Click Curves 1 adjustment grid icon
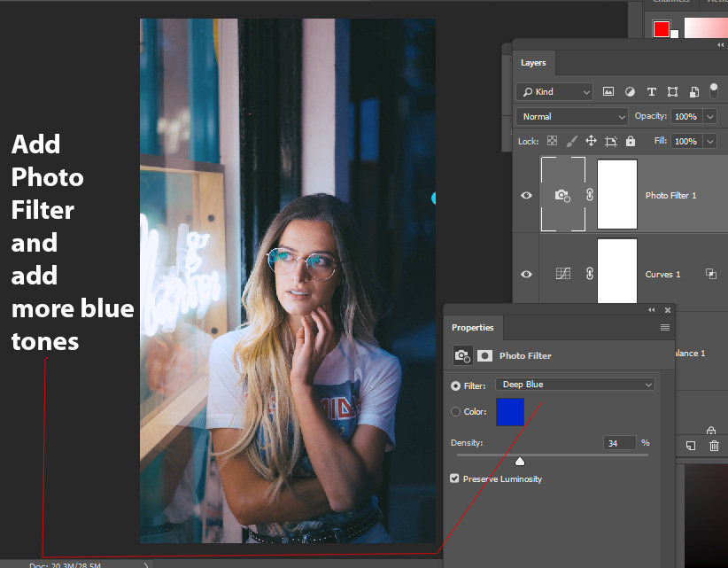The height and width of the screenshot is (568, 728). tap(562, 274)
